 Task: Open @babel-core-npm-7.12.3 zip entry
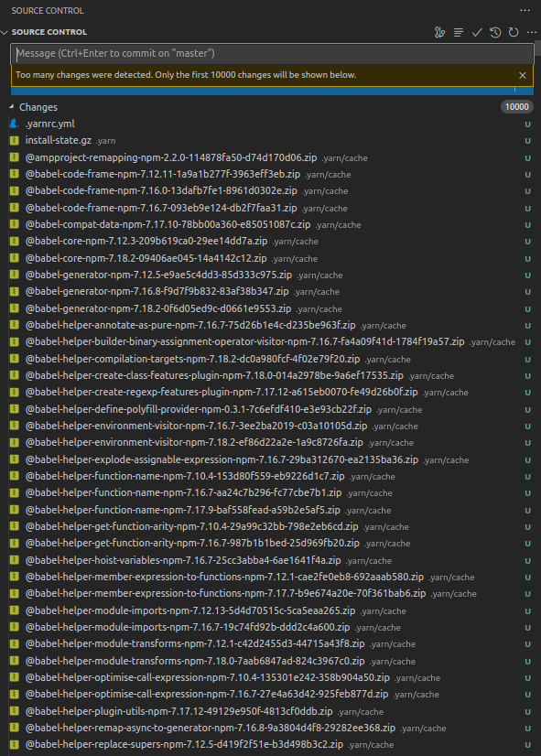coord(146,241)
